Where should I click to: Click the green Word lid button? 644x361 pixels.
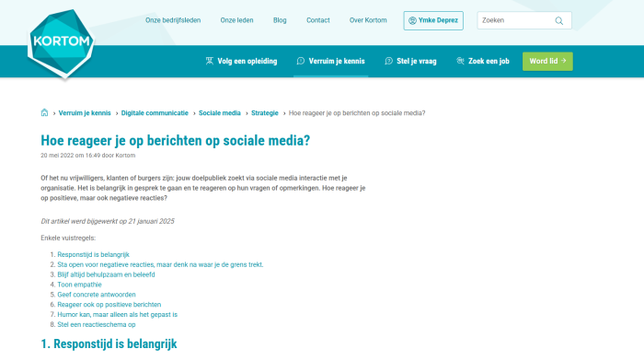(x=547, y=62)
